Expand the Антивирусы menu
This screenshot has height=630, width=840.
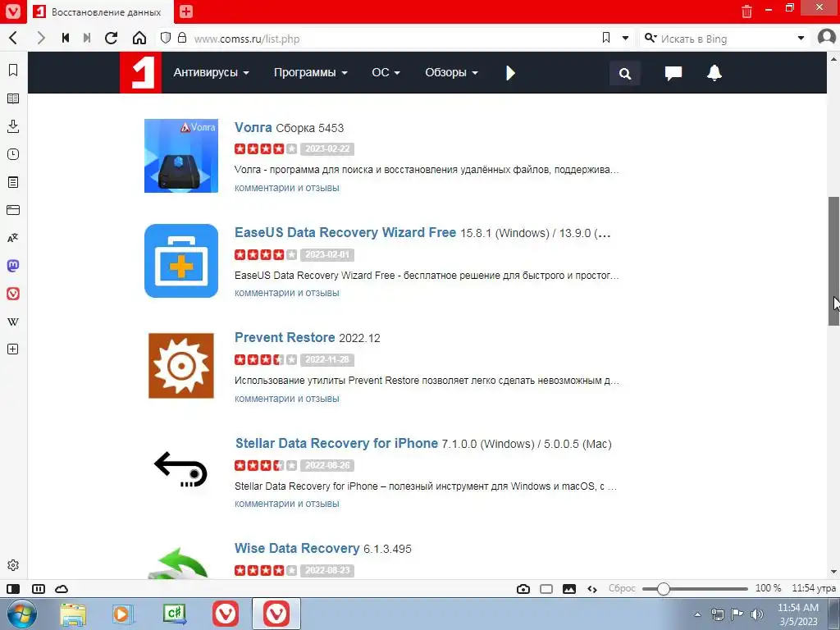pyautogui.click(x=211, y=72)
